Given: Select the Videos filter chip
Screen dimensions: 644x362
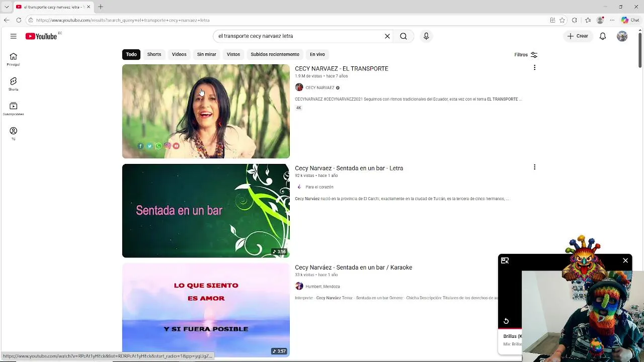Looking at the screenshot, I should (x=179, y=54).
